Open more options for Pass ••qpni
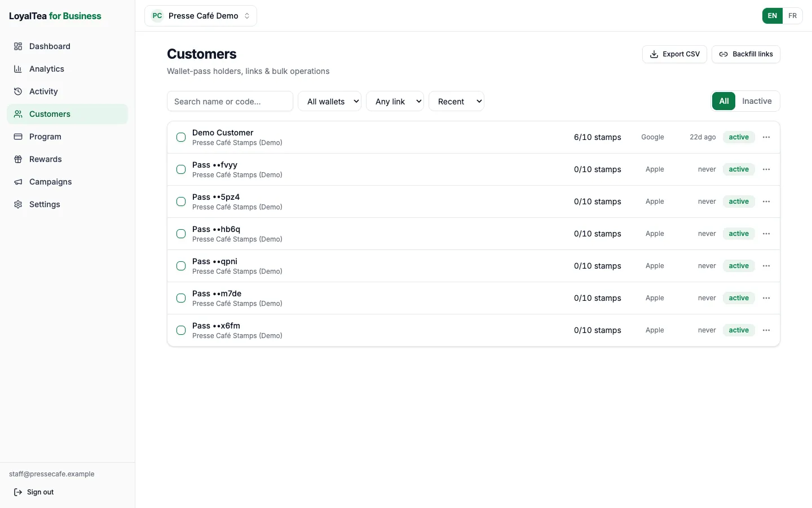 pos(766,266)
